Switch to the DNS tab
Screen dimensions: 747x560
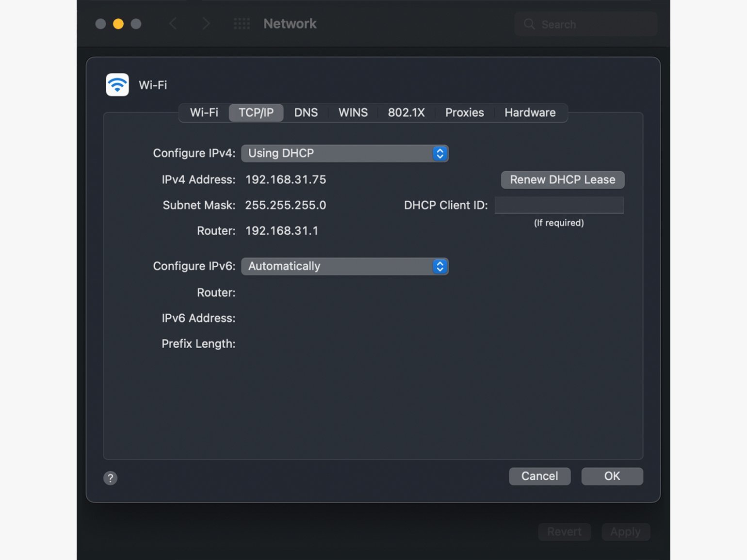pyautogui.click(x=306, y=112)
